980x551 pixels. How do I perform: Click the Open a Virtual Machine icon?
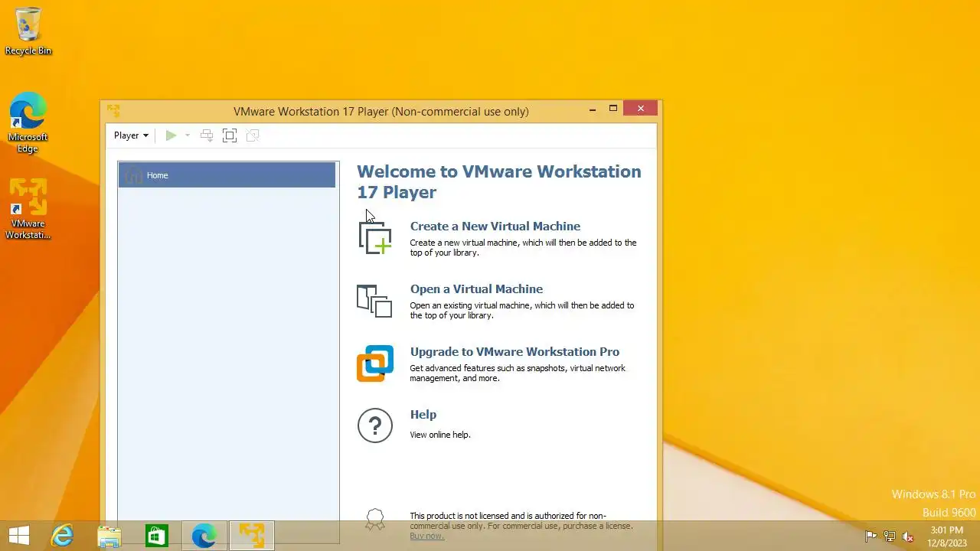375,301
